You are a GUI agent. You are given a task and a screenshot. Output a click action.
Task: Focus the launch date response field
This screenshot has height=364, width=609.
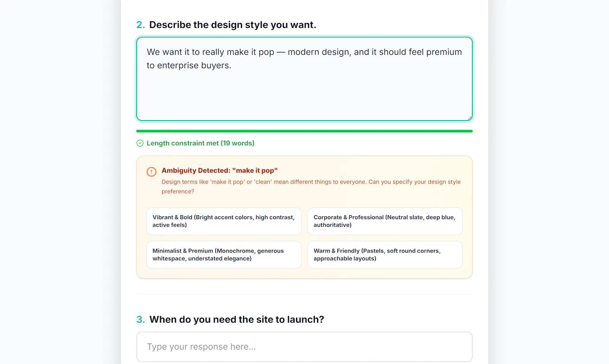pos(304,347)
